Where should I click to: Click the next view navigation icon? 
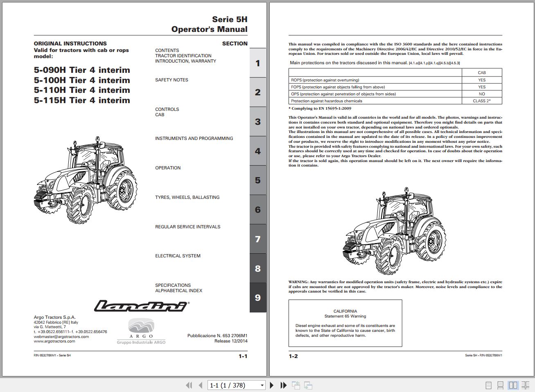(x=308, y=385)
